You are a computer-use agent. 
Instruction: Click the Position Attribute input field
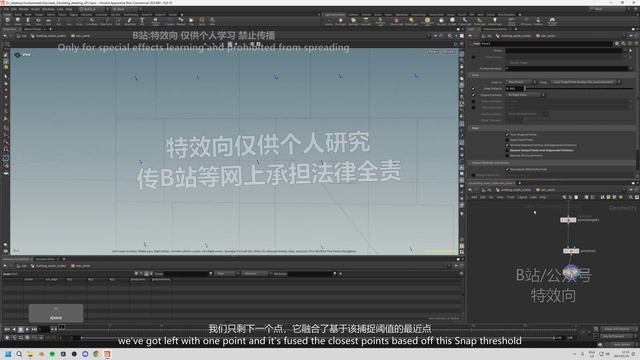point(568,69)
